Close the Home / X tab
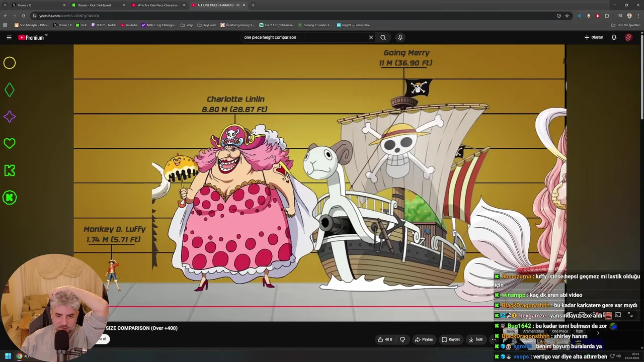644x362 pixels. pos(64,5)
